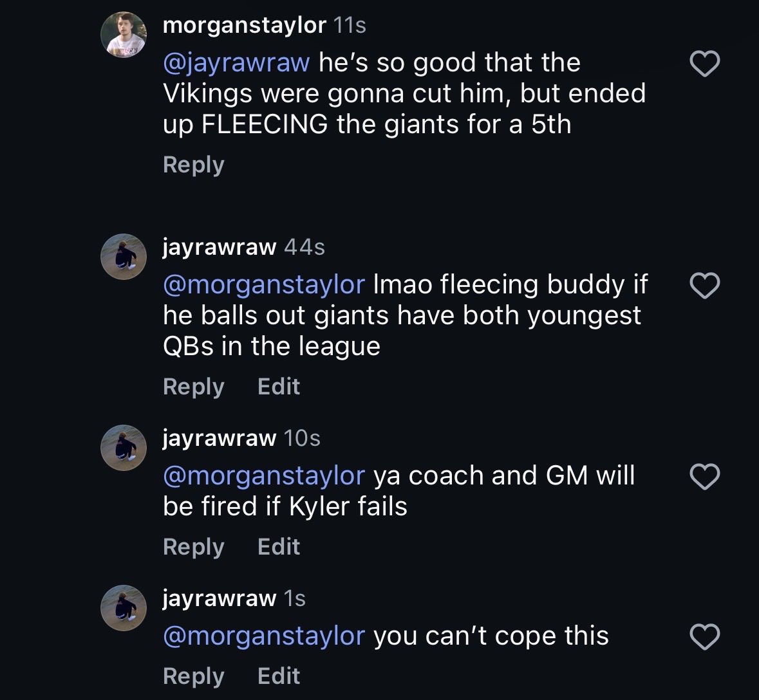Reply to the 'youngest QBs' comment

click(x=194, y=387)
